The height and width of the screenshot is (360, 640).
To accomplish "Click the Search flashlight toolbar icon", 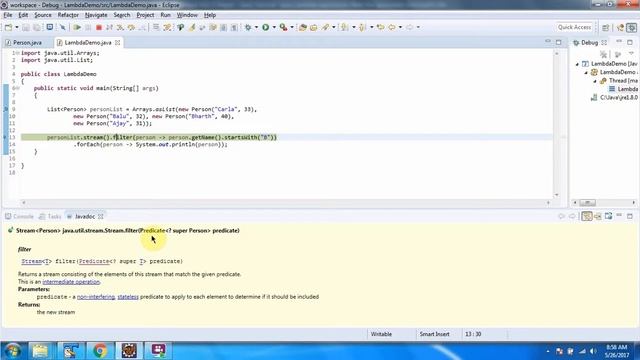I will (325, 27).
